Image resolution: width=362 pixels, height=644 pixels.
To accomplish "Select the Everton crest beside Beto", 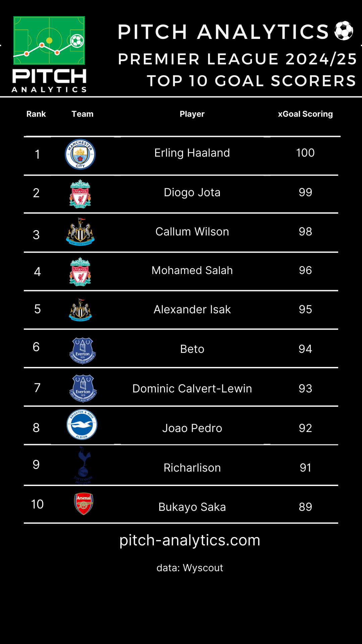I will pos(82,350).
